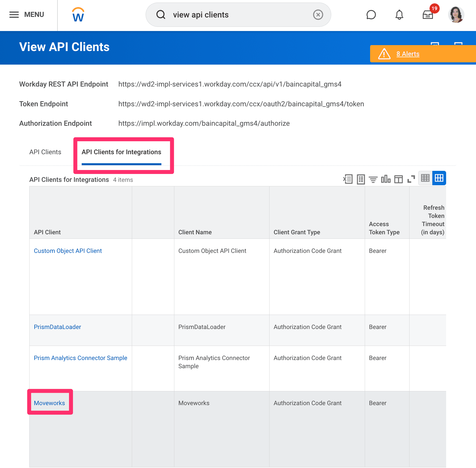Open the Moveworks API client link
The width and height of the screenshot is (476, 468).
(x=50, y=403)
